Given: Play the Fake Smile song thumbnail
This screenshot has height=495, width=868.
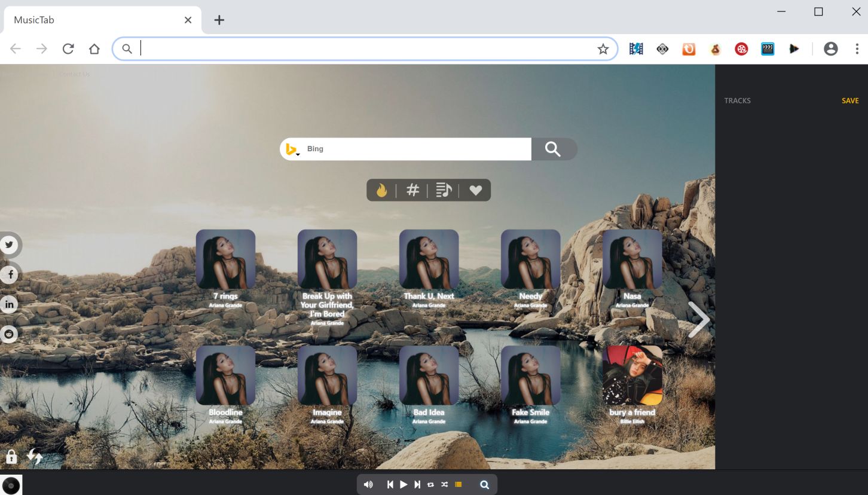Looking at the screenshot, I should [x=530, y=375].
